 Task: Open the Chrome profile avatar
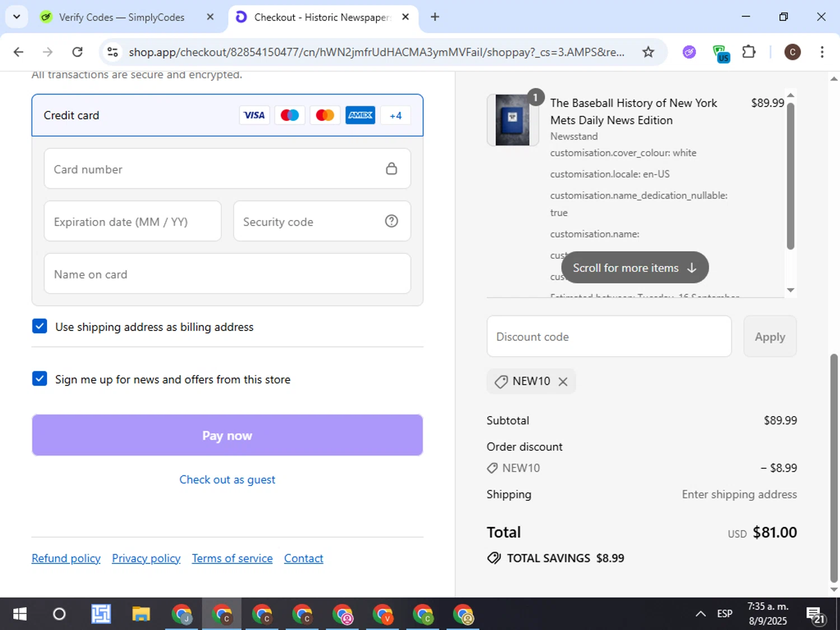tap(792, 52)
